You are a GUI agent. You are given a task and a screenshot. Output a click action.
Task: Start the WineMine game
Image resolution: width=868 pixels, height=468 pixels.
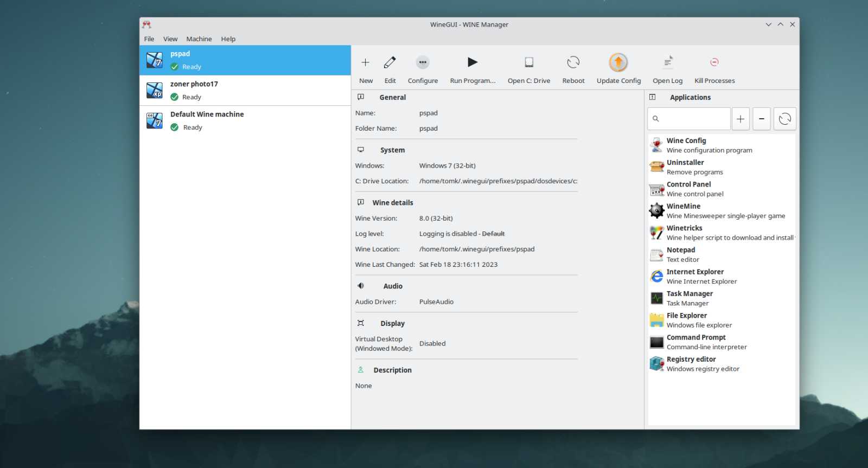click(722, 211)
